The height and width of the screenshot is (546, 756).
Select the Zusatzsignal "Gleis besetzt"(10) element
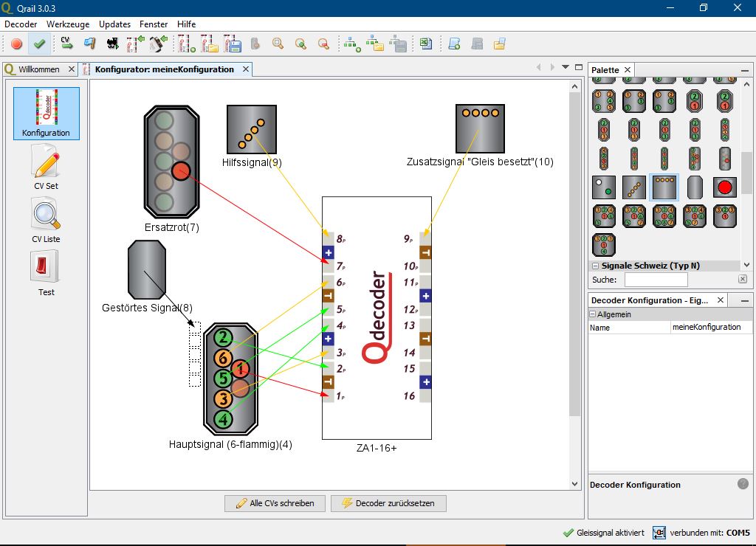pyautogui.click(x=480, y=128)
